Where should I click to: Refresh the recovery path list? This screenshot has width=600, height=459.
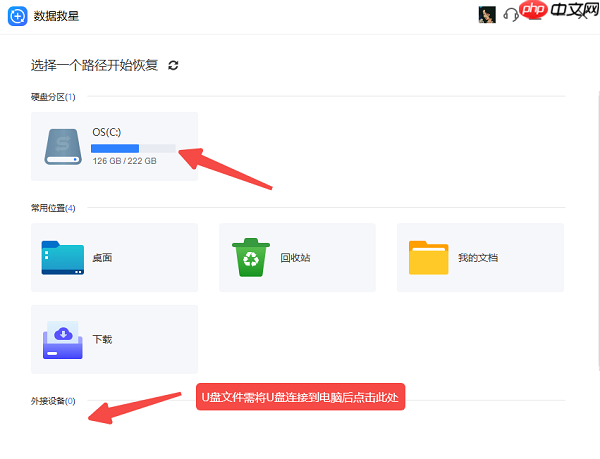(173, 65)
